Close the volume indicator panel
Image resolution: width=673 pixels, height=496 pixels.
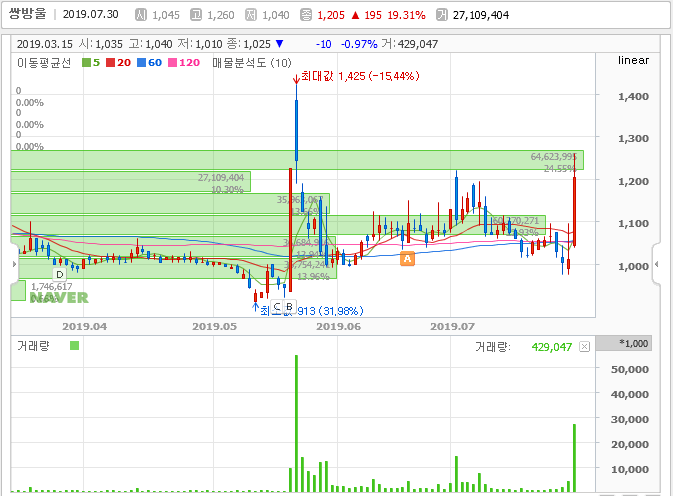click(x=585, y=347)
